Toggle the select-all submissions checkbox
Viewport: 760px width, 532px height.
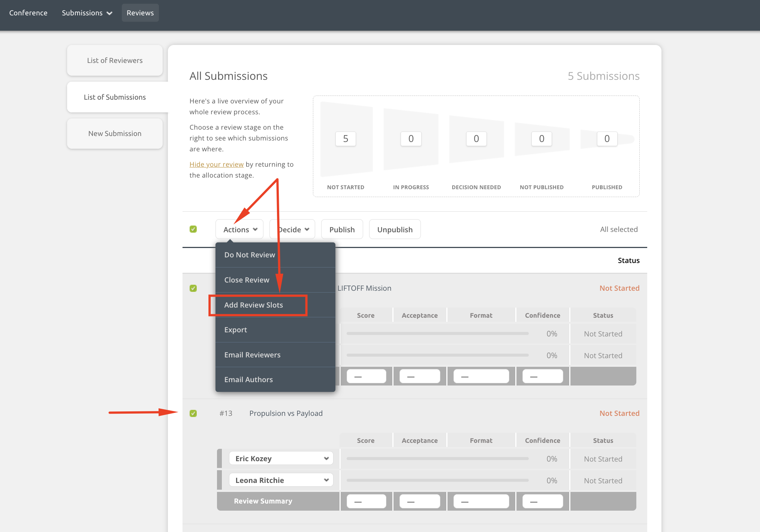(x=193, y=229)
